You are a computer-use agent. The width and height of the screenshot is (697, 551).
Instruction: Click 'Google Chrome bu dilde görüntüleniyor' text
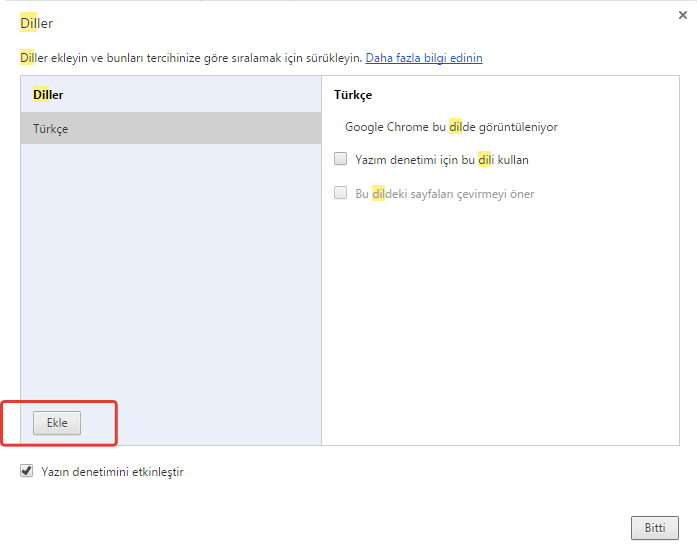pos(451,127)
